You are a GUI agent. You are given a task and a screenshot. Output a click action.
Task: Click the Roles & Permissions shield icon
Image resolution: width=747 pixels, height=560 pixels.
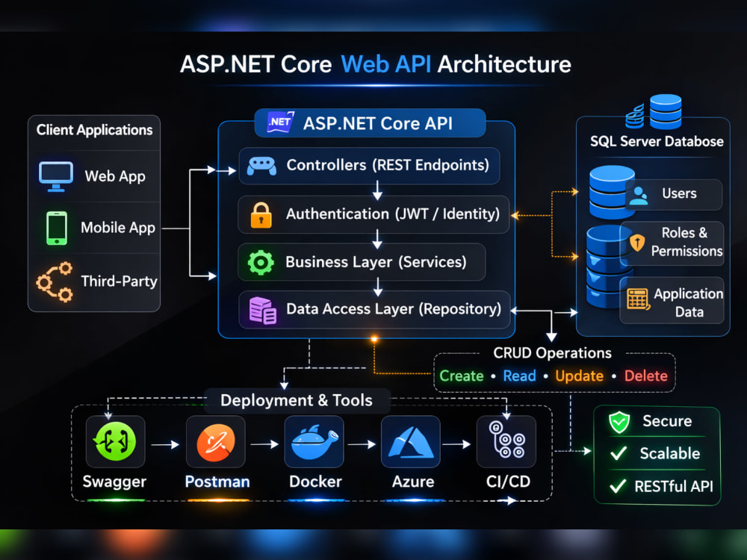(637, 243)
